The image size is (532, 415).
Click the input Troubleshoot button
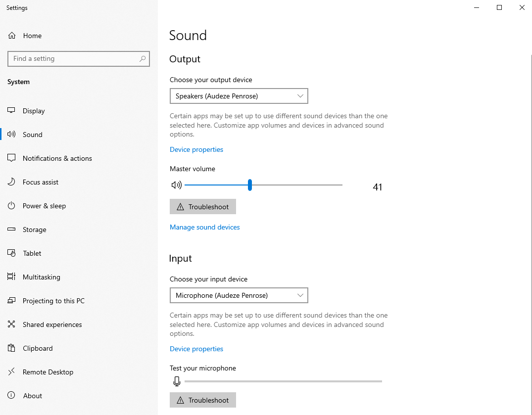click(203, 400)
